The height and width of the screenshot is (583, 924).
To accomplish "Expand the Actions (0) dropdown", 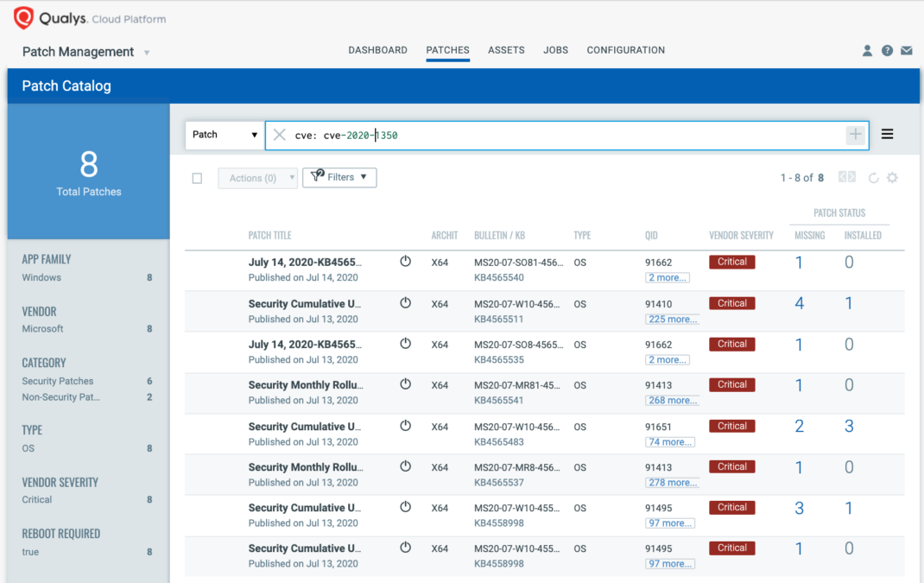I will pos(257,178).
